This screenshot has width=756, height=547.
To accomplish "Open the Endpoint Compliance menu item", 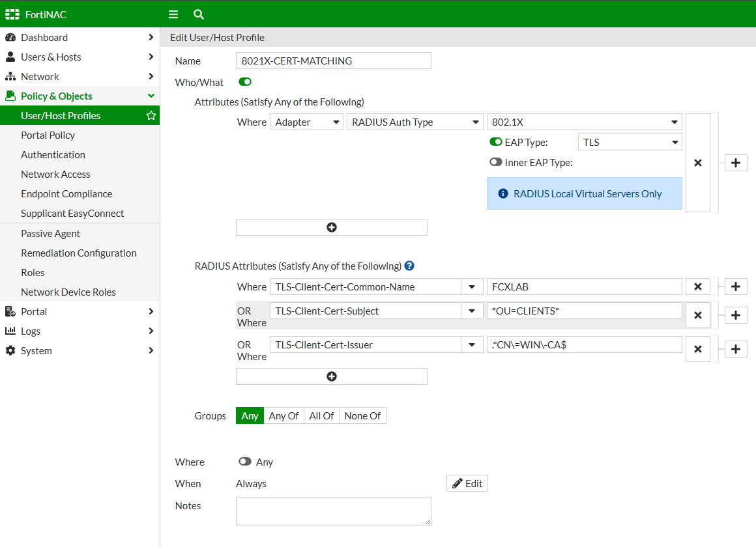I will [80, 194].
